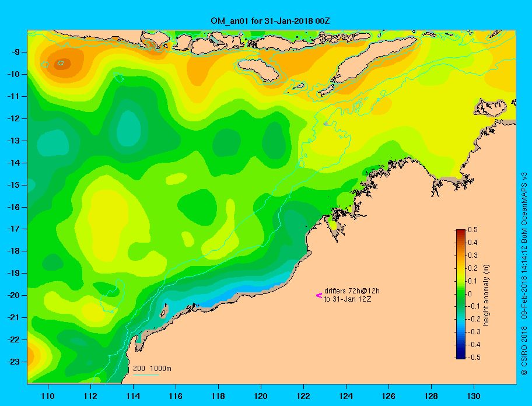Viewport: 532px width, 406px height.
Task: Select the 'to 31-Jan 12Z' text line
Action: [348, 299]
